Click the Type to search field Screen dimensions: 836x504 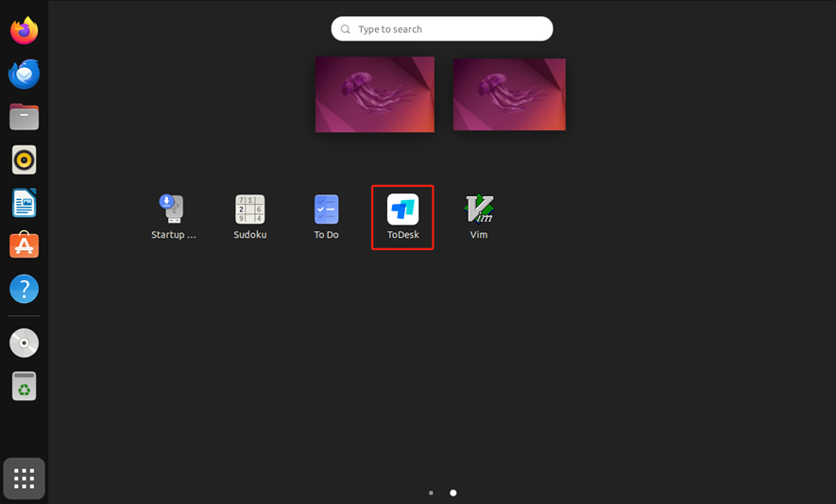click(x=442, y=28)
